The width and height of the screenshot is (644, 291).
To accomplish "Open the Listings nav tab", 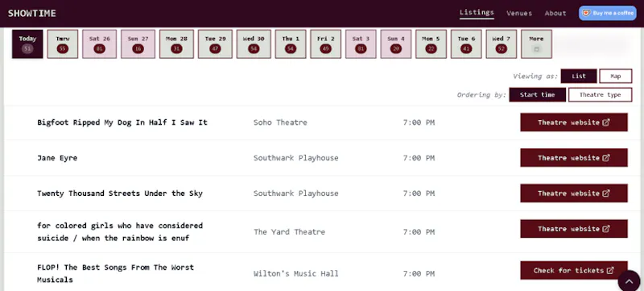I will (x=477, y=13).
